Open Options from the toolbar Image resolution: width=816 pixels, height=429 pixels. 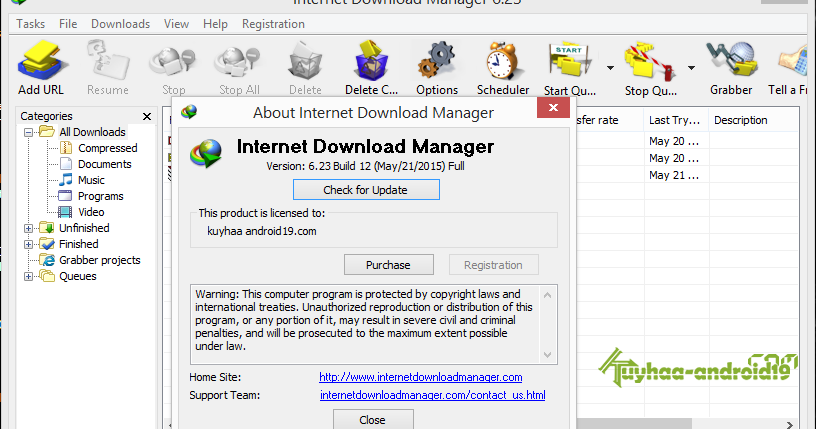point(437,68)
